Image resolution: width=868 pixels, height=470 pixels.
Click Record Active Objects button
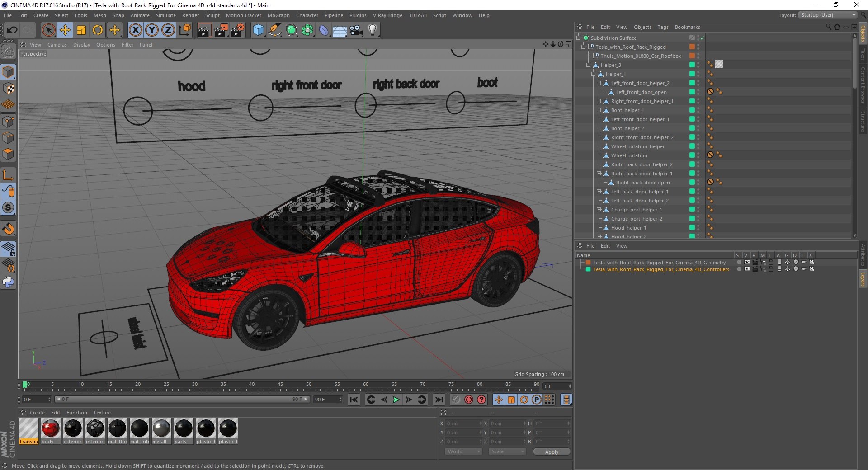pyautogui.click(x=456, y=399)
